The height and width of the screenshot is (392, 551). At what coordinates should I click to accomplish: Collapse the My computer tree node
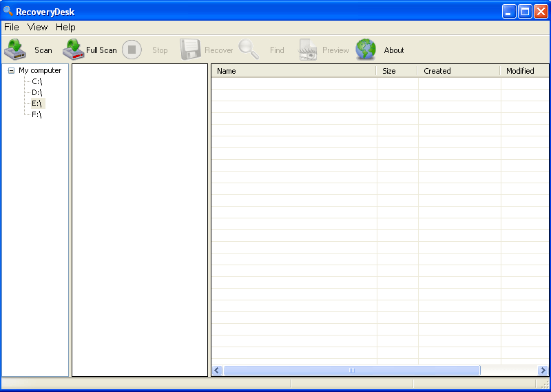pyautogui.click(x=11, y=71)
